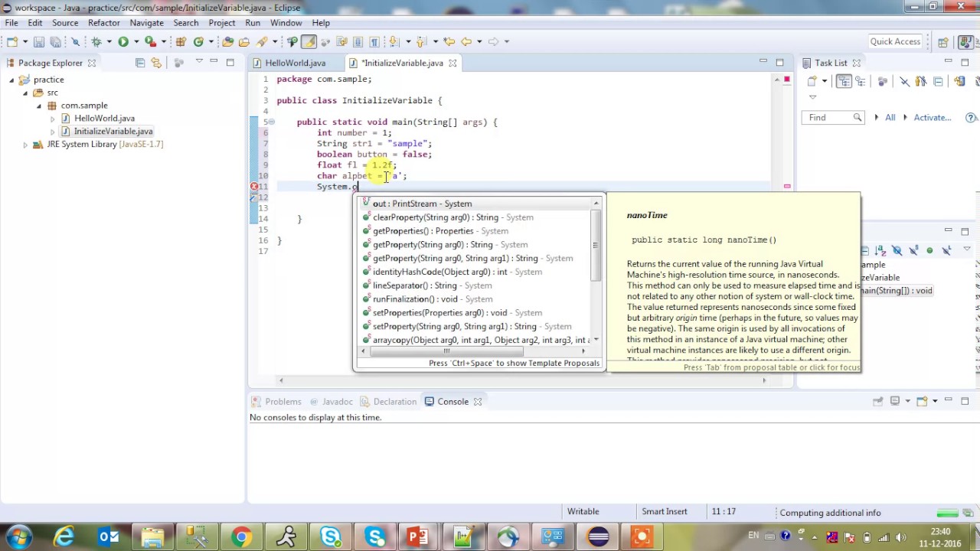Open the Source menu

[x=65, y=23]
